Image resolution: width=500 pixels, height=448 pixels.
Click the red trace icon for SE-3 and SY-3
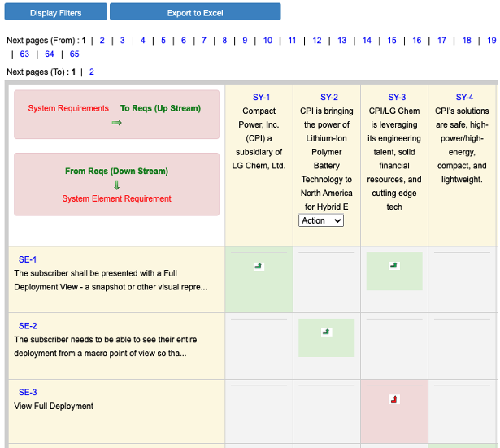(394, 399)
